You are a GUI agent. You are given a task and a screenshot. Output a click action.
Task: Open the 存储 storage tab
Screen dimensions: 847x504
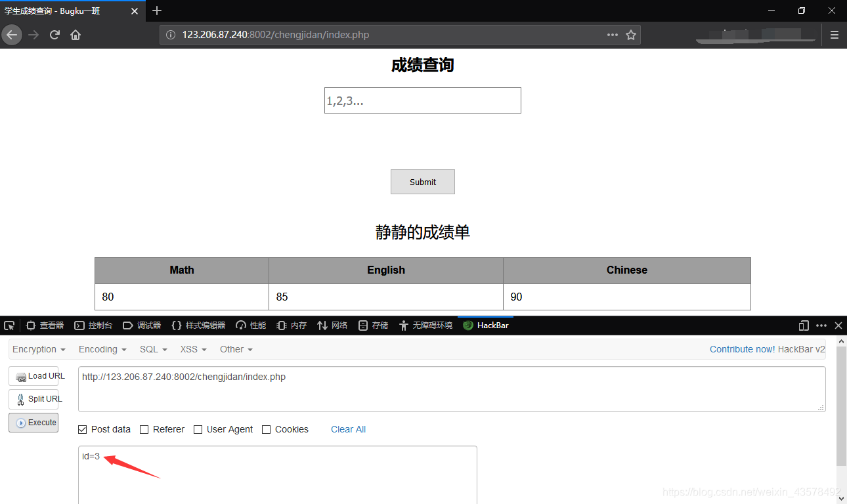373,325
